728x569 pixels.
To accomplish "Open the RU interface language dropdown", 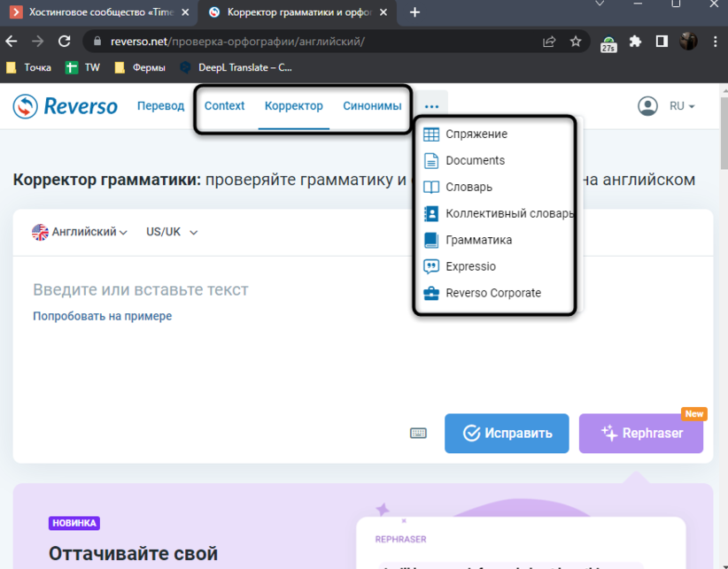I will pyautogui.click(x=682, y=106).
